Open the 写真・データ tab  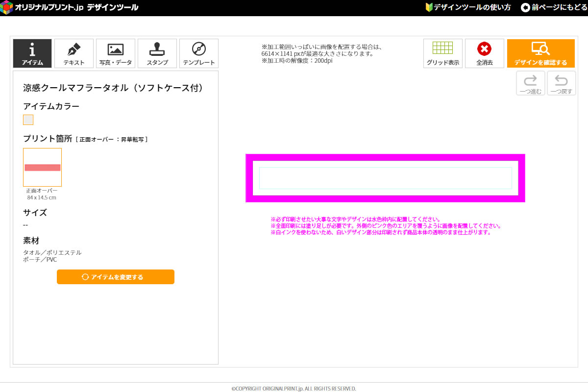coord(116,53)
